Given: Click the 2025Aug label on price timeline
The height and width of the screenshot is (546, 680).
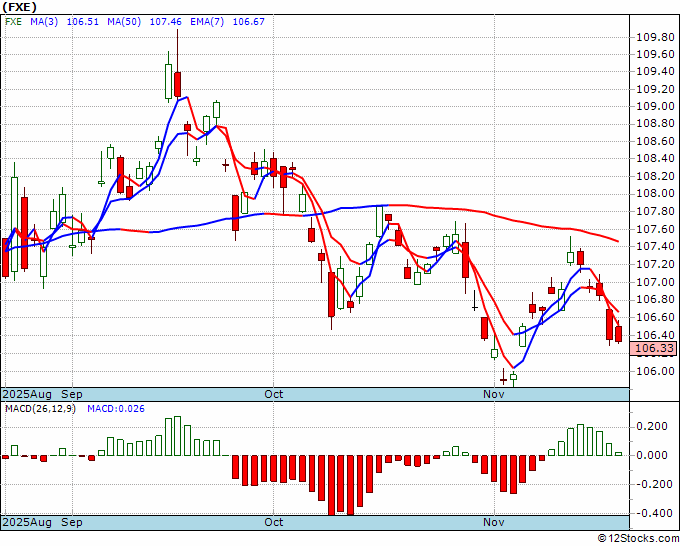Looking at the screenshot, I should [x=27, y=394].
